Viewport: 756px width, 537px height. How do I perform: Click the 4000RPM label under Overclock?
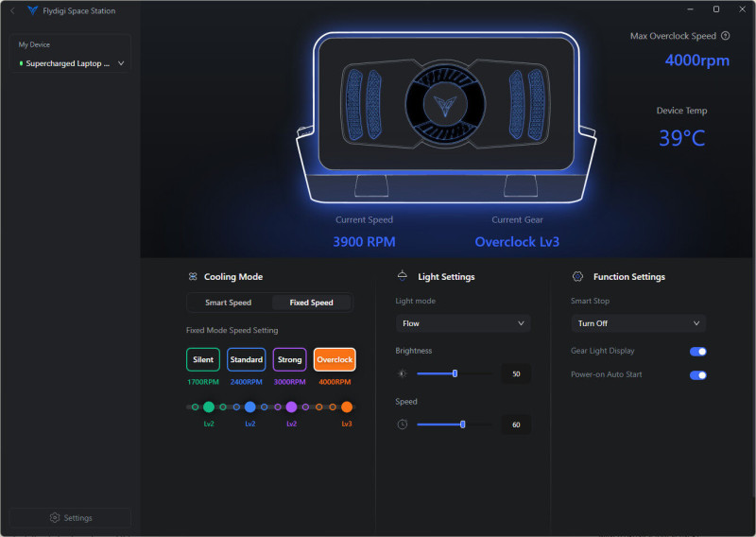335,382
